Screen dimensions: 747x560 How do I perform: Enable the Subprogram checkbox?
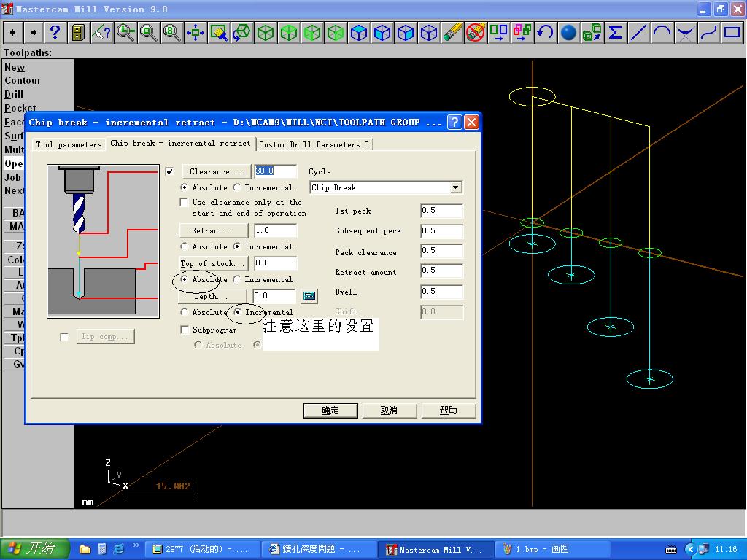pyautogui.click(x=185, y=330)
